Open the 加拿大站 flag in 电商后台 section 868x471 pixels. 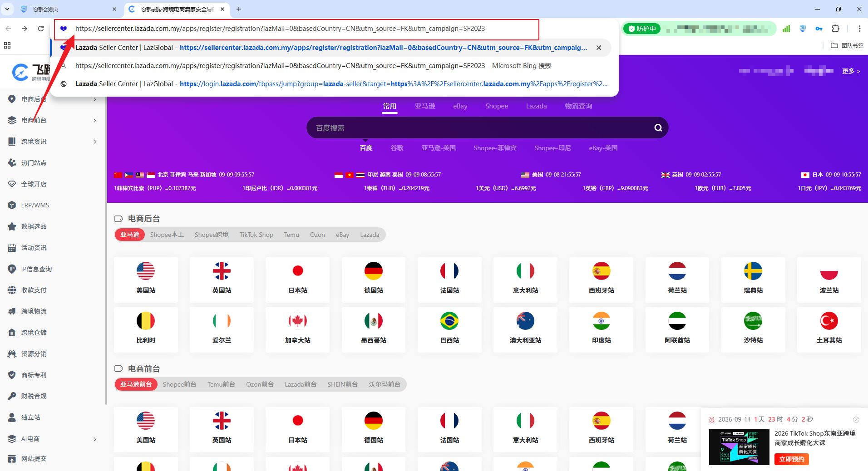[298, 321]
